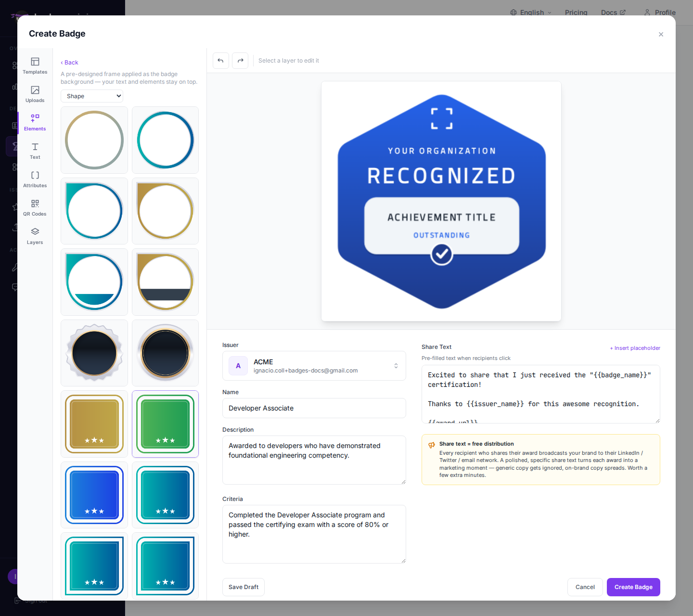Click the Back link
The width and height of the screenshot is (693, 616).
pyautogui.click(x=69, y=63)
